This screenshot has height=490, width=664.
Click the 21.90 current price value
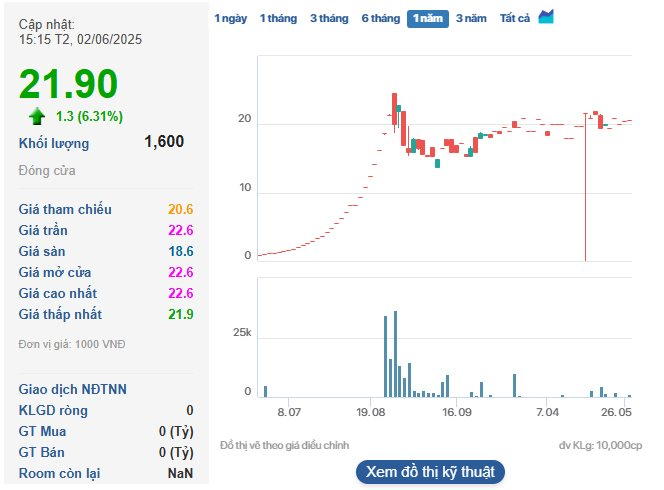click(68, 83)
